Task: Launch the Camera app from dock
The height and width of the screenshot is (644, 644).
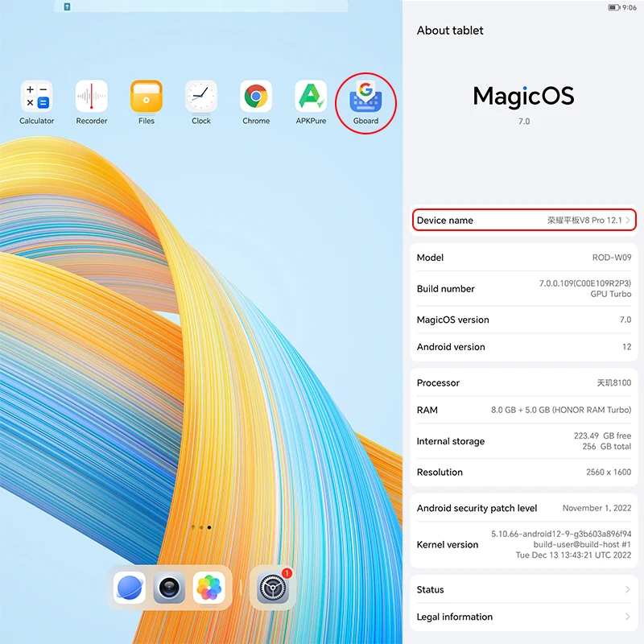Action: (x=169, y=588)
